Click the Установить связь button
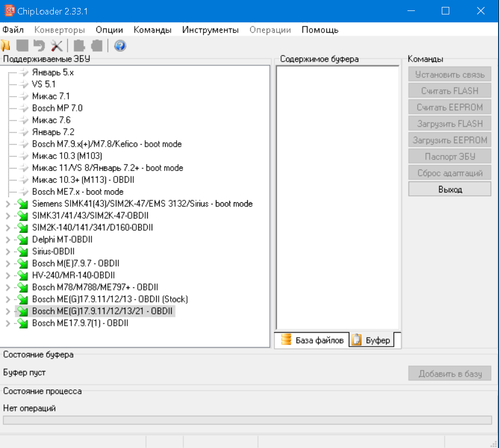The height and width of the screenshot is (448, 499). tap(450, 75)
